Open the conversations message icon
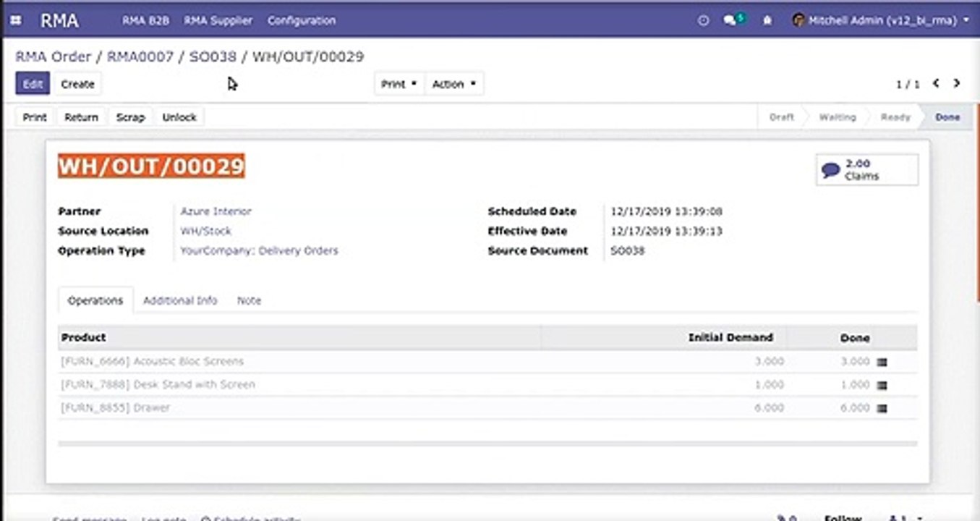 coord(733,20)
